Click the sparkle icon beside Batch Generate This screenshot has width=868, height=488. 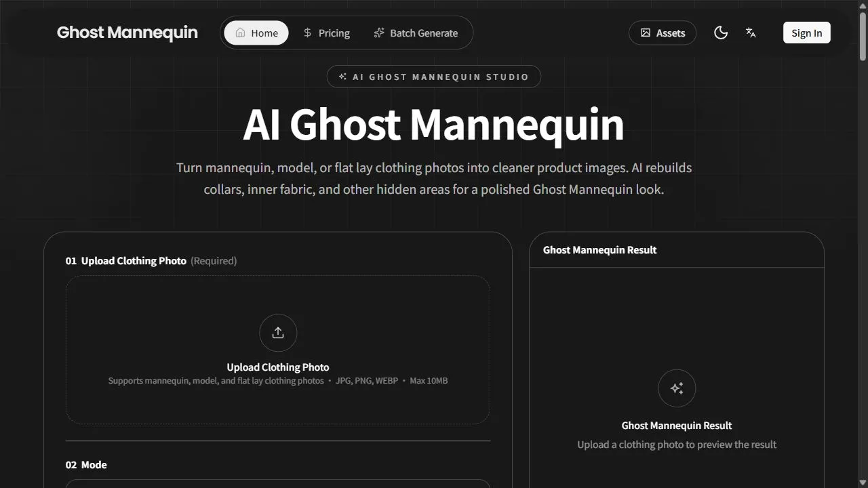click(379, 33)
